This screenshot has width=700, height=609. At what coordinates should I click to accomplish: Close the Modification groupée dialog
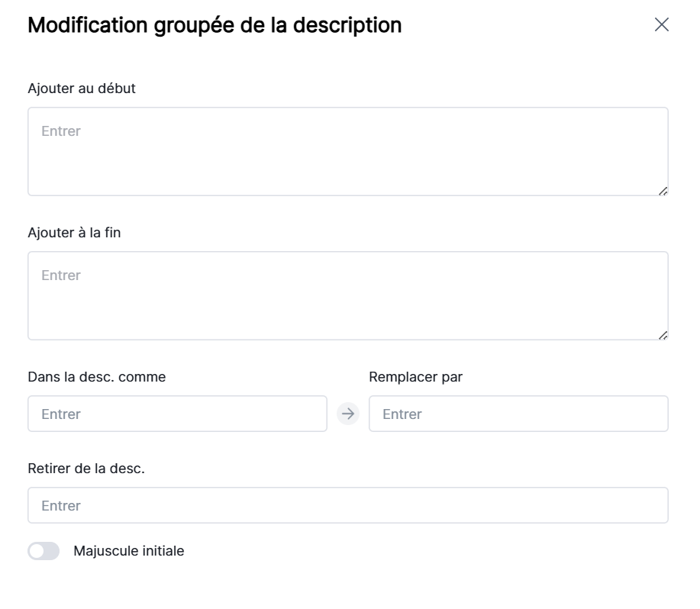point(662,25)
